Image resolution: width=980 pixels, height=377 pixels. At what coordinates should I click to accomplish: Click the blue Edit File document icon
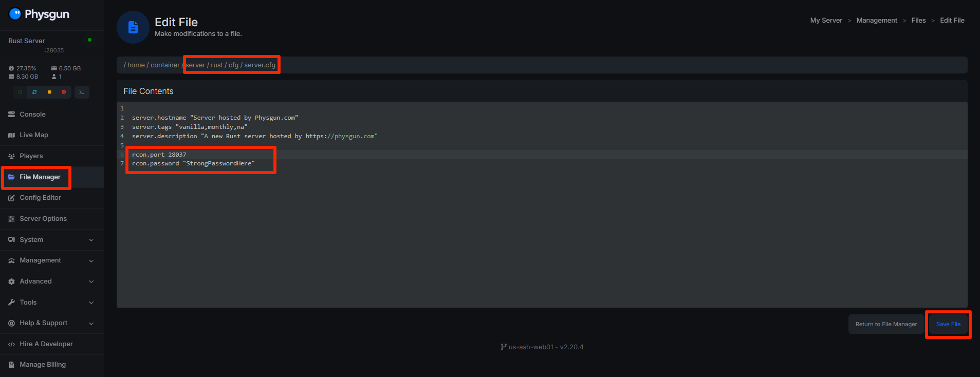pyautogui.click(x=133, y=27)
